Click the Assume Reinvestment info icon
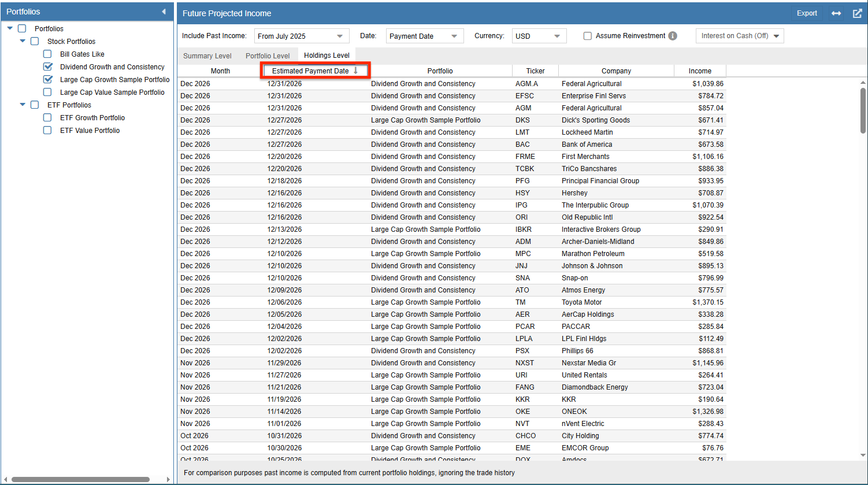The width and height of the screenshot is (868, 485). tap(673, 36)
